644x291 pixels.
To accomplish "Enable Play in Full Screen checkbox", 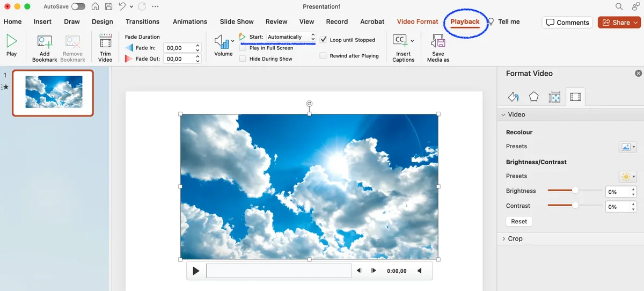I will tap(243, 48).
